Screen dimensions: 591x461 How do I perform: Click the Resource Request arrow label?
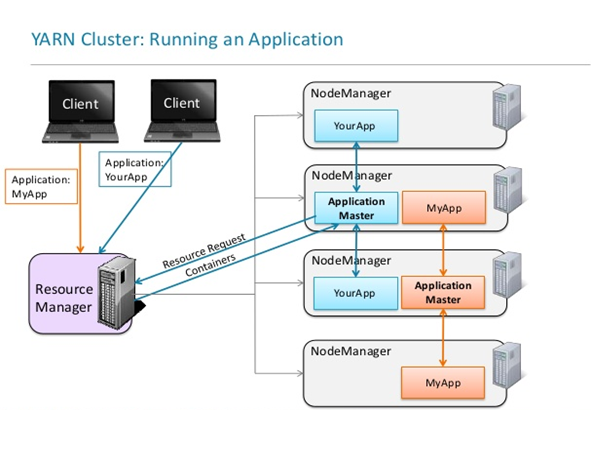204,251
